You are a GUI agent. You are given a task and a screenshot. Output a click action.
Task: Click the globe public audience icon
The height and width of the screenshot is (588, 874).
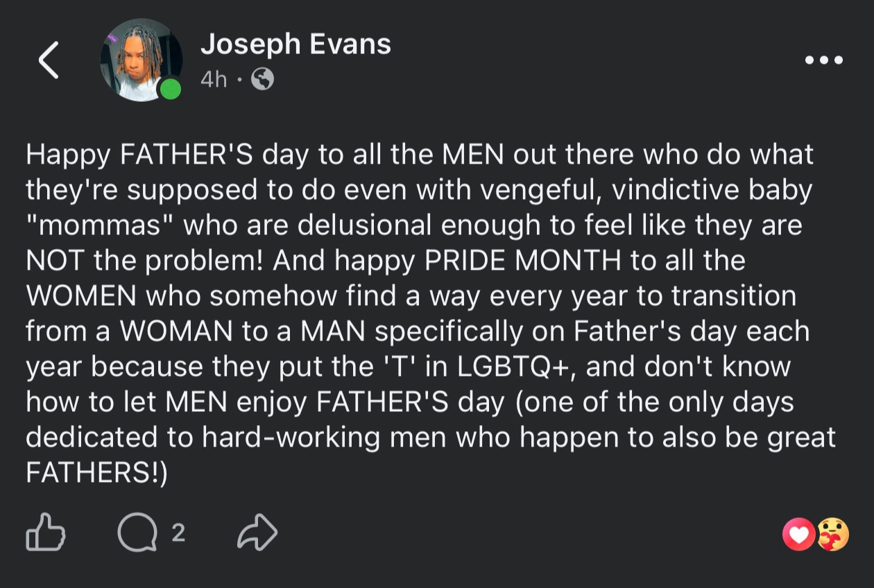[x=262, y=80]
